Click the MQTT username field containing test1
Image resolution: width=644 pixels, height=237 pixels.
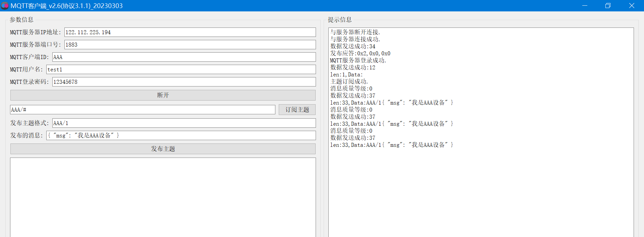[181, 69]
